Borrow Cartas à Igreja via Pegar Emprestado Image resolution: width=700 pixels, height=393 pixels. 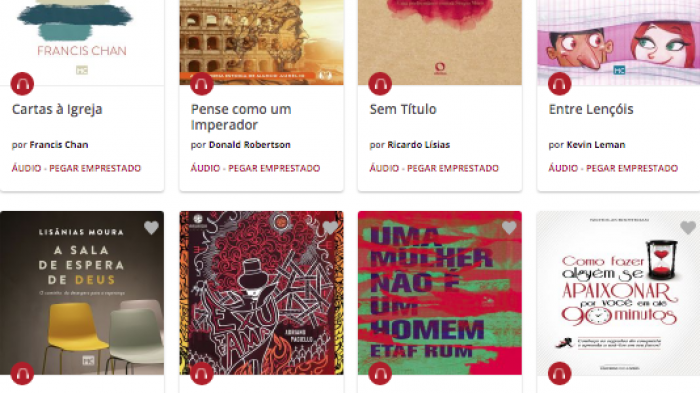[x=95, y=168]
